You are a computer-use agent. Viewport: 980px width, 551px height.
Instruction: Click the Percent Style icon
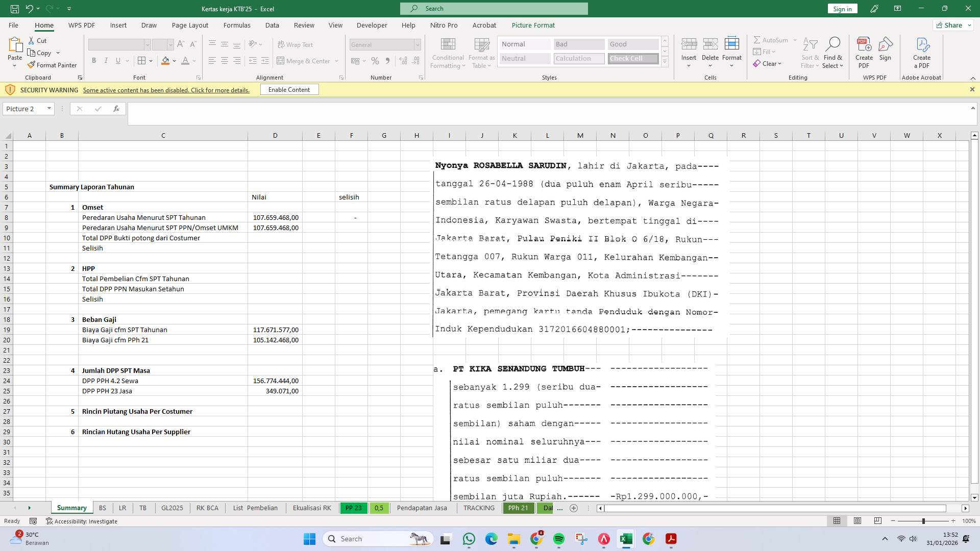[375, 61]
